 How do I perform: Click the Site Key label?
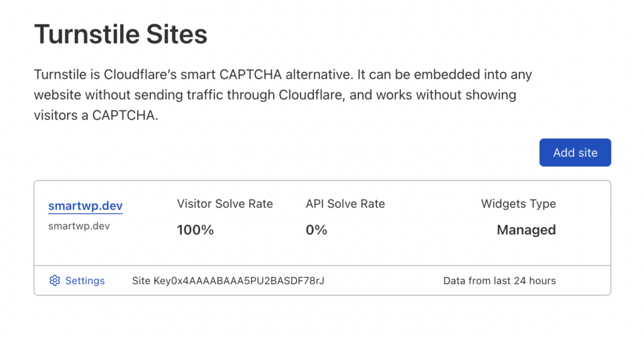click(x=151, y=281)
